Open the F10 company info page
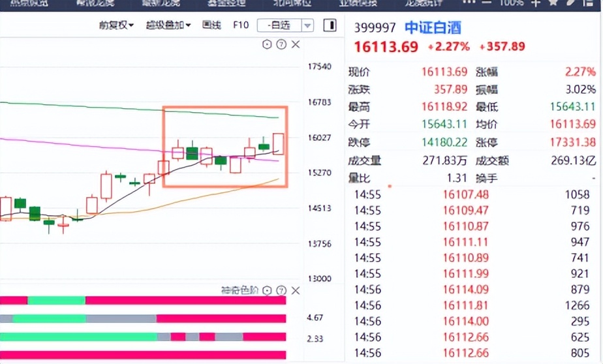This screenshot has height=364, width=603. pos(241,25)
